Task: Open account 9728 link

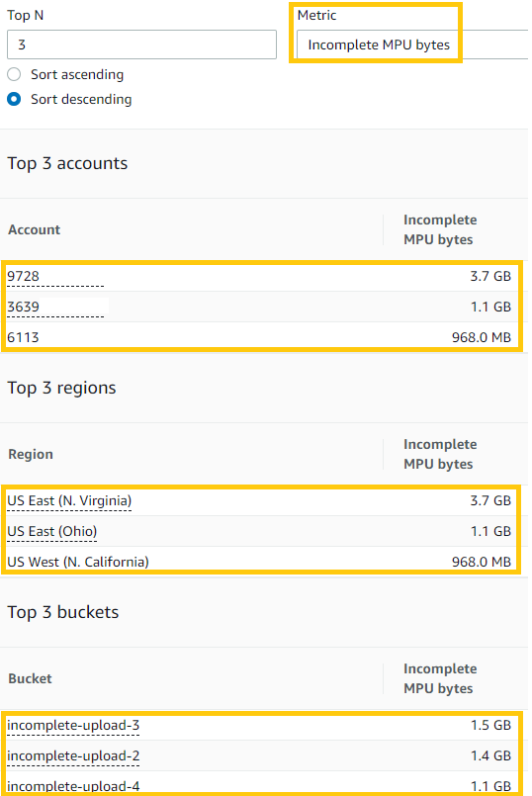Action: tap(24, 276)
